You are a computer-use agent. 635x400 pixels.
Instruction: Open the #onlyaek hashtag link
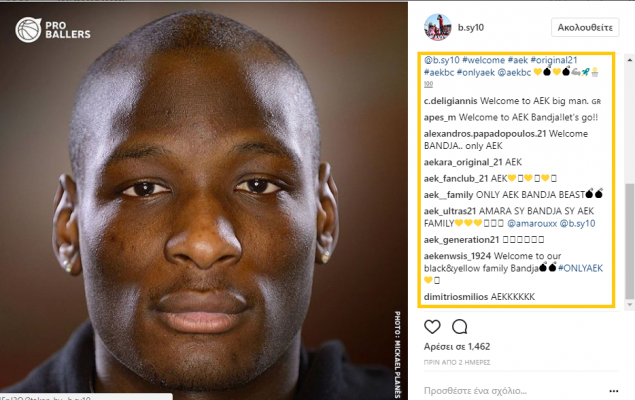click(x=476, y=72)
